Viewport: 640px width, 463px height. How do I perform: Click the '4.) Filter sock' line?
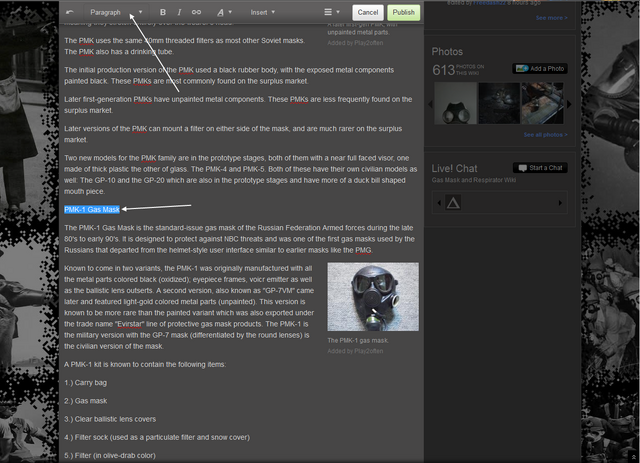tap(157, 437)
